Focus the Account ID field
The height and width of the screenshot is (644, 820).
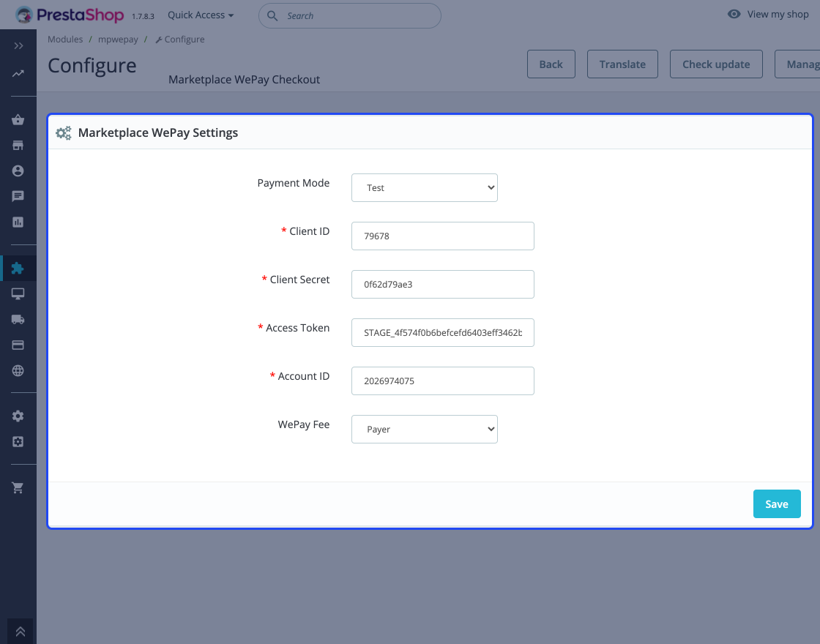[x=442, y=381]
